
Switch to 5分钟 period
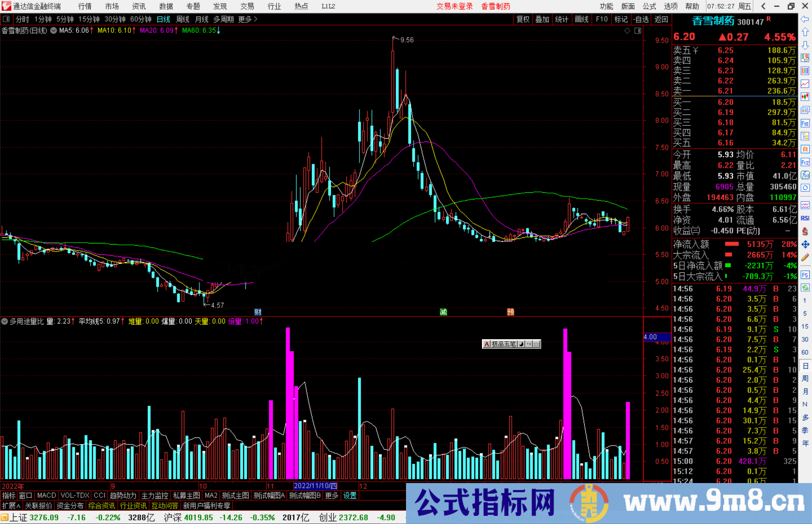(x=65, y=19)
